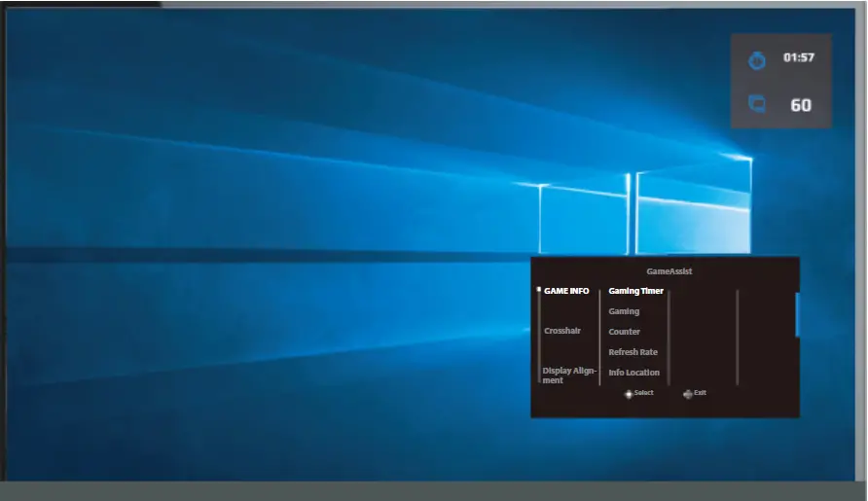The height and width of the screenshot is (501, 868).
Task: Click the Exit joystick icon
Action: tap(688, 394)
